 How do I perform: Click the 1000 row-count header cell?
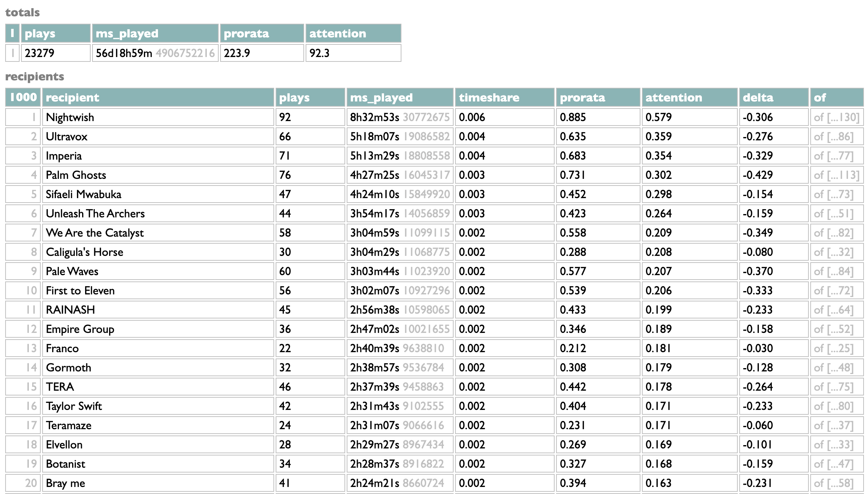coord(23,98)
